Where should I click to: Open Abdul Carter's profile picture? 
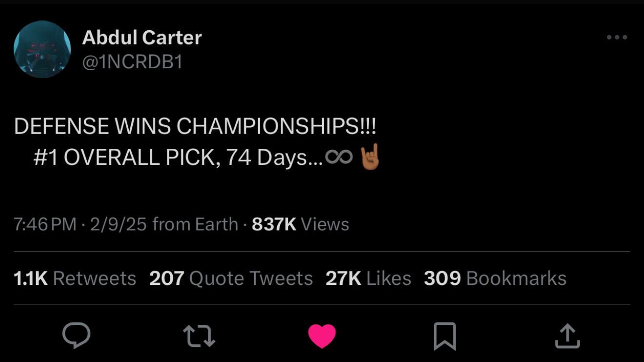point(42,49)
